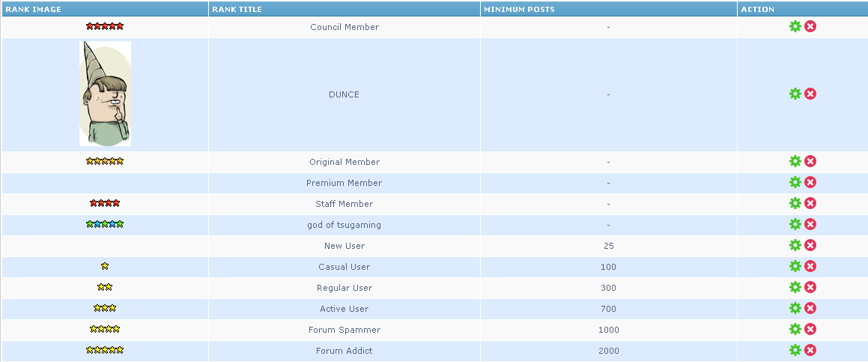This screenshot has height=362, width=868.
Task: Edit the Forum Spammer rank
Action: 795,329
